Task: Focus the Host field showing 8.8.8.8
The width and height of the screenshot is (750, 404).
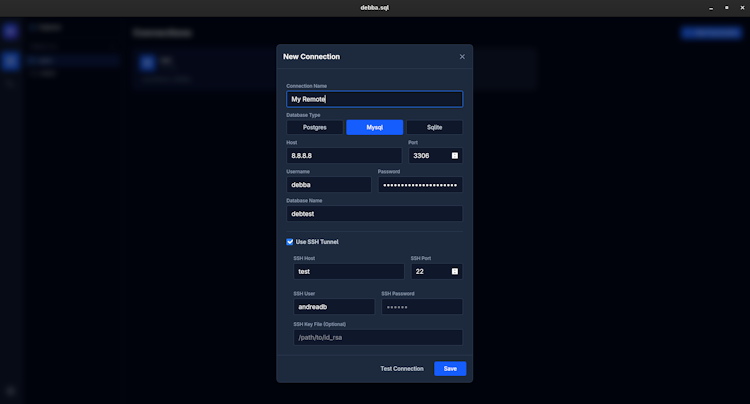Action: tap(344, 155)
